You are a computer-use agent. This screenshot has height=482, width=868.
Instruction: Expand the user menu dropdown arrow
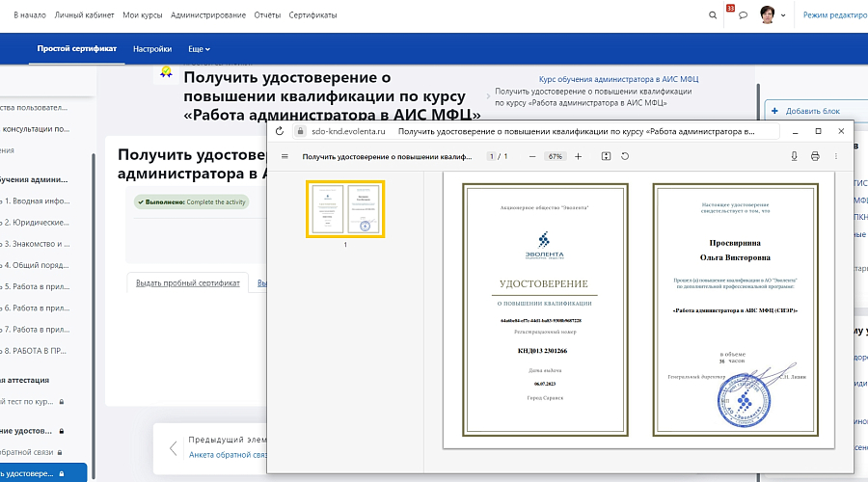click(x=783, y=15)
